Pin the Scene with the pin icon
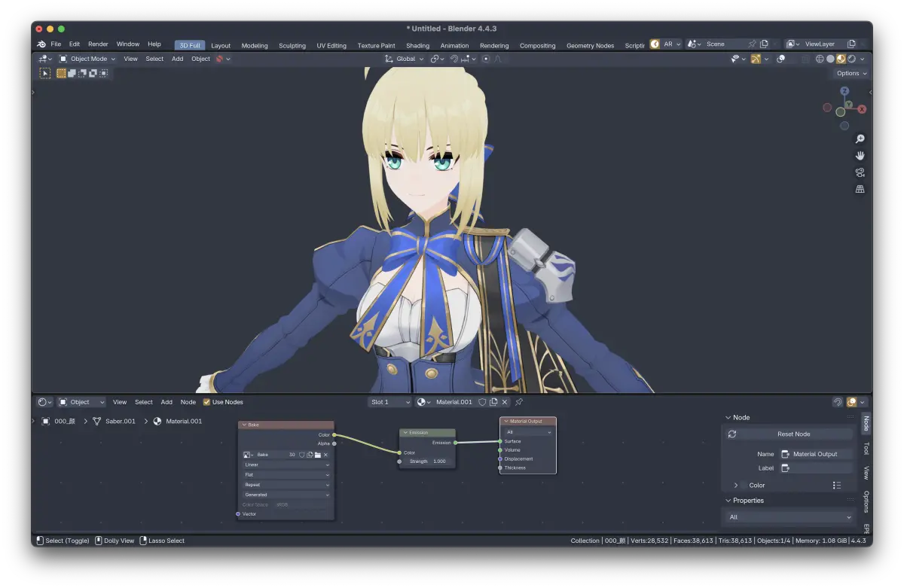 [752, 44]
